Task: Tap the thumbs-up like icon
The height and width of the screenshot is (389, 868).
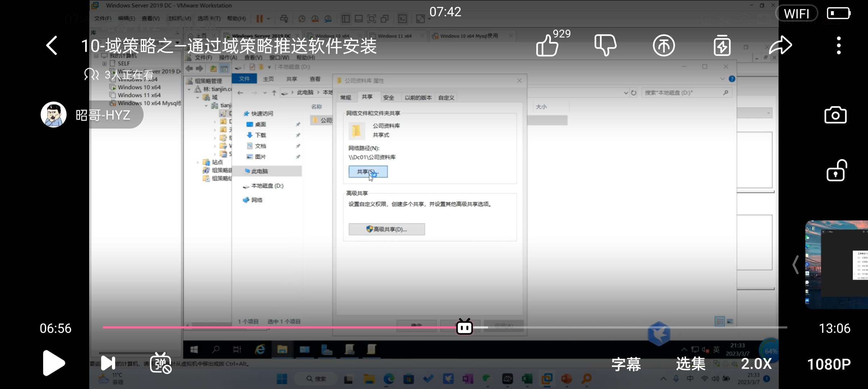Action: click(547, 46)
